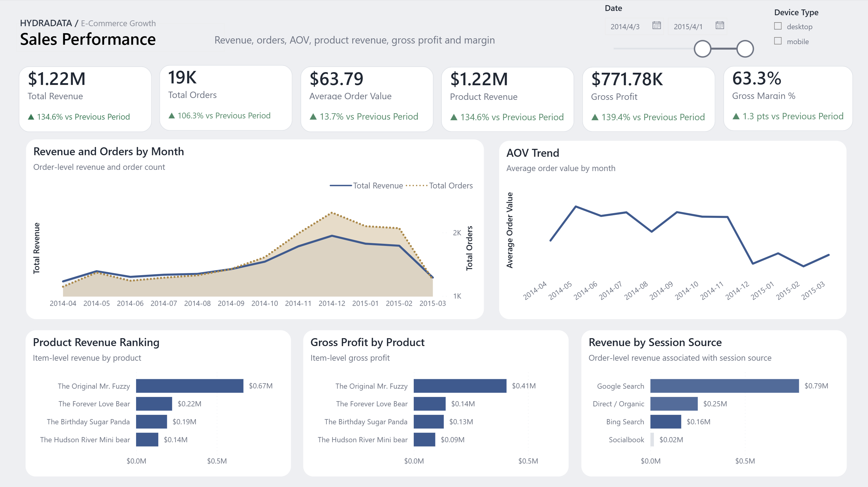Image resolution: width=868 pixels, height=487 pixels.
Task: Click the right date slider handle
Action: tap(745, 49)
